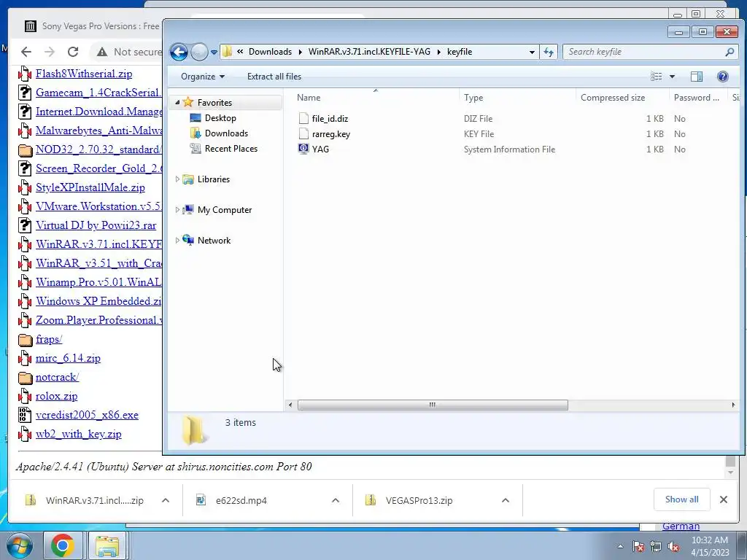Open options arrow for VEGASPro13.zip download
Viewport: 747px width, 560px height.
tap(506, 500)
